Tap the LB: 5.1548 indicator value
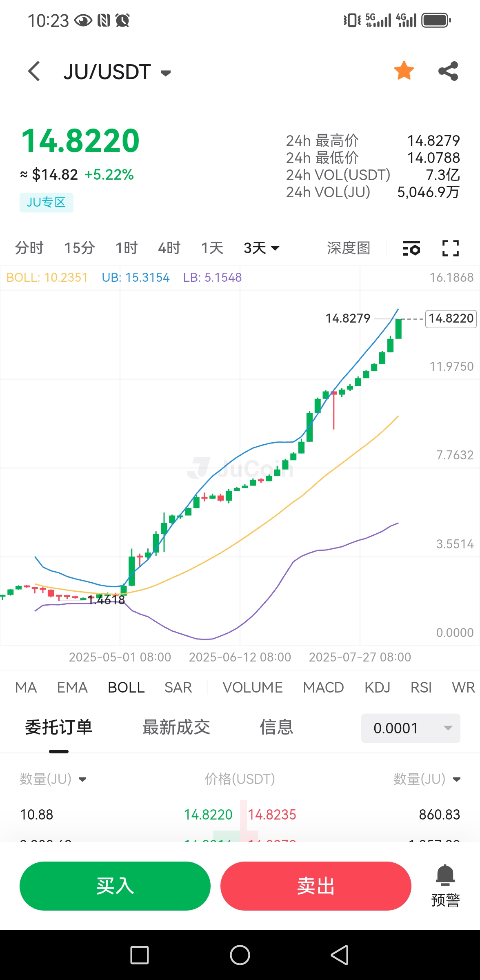The width and height of the screenshot is (480, 980). (212, 278)
